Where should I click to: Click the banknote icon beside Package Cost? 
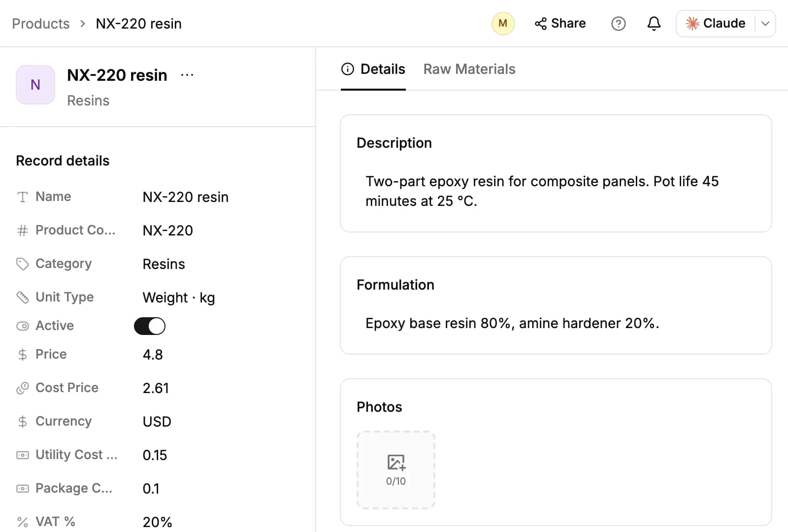click(23, 489)
